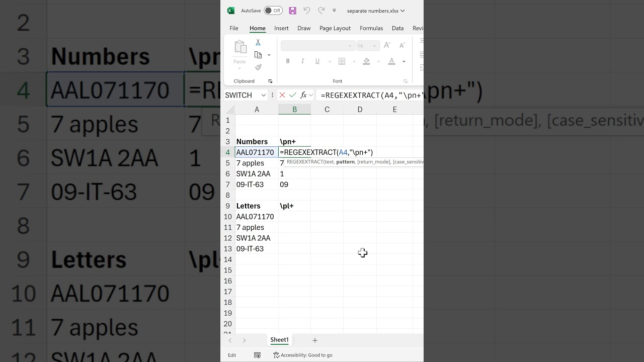Screen dimensions: 644x362
Task: Open the File tab
Action: tap(234, 28)
